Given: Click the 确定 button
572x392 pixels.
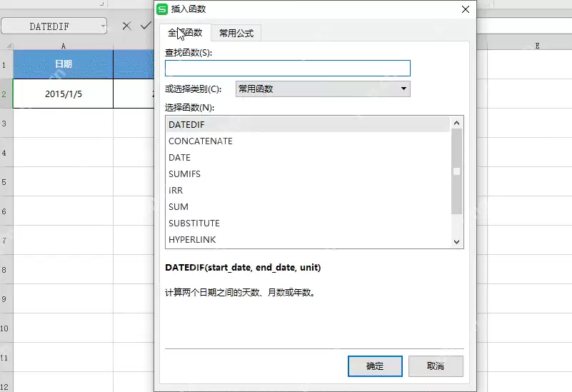Looking at the screenshot, I should (375, 366).
